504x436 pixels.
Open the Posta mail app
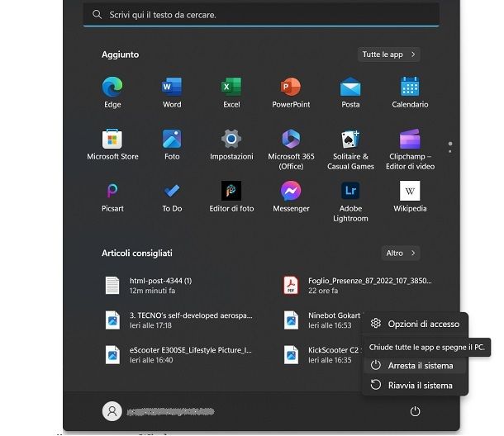pyautogui.click(x=350, y=92)
